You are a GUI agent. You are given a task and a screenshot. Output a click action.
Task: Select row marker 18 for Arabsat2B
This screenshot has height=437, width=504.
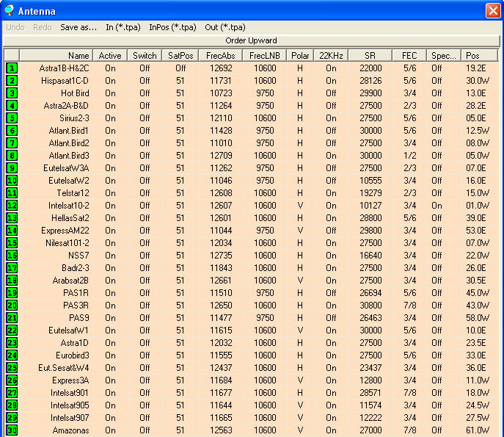[12, 281]
